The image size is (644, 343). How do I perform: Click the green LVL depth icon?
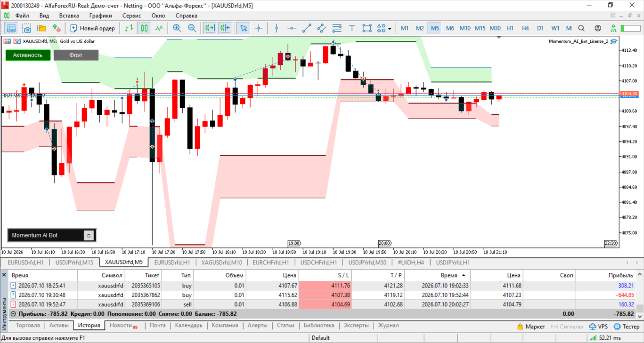(x=613, y=28)
